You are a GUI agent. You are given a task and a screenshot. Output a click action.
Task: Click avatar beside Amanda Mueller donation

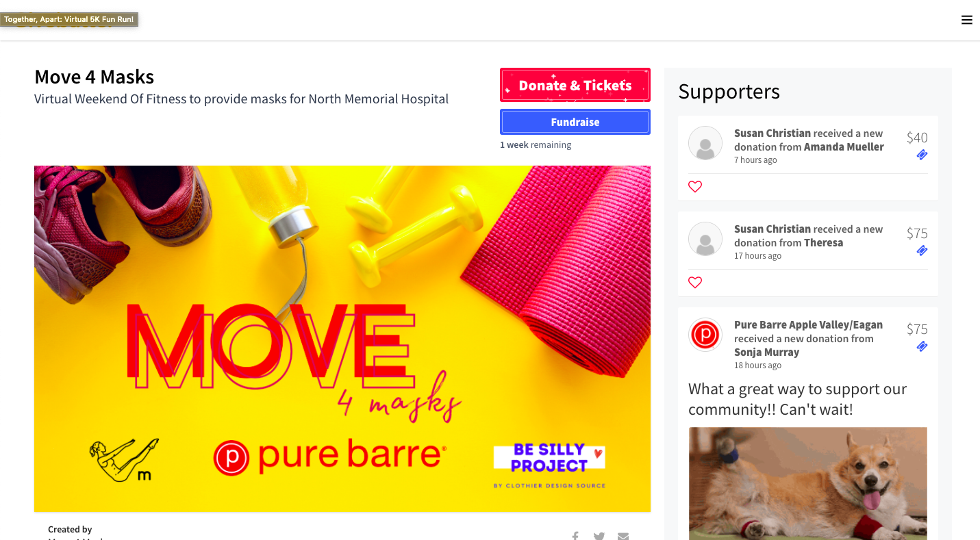tap(705, 143)
